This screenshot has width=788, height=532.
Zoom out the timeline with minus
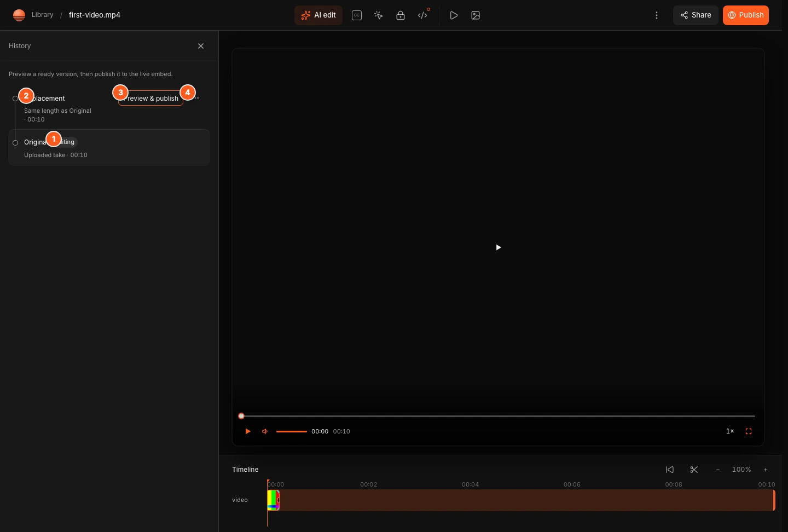pos(718,470)
